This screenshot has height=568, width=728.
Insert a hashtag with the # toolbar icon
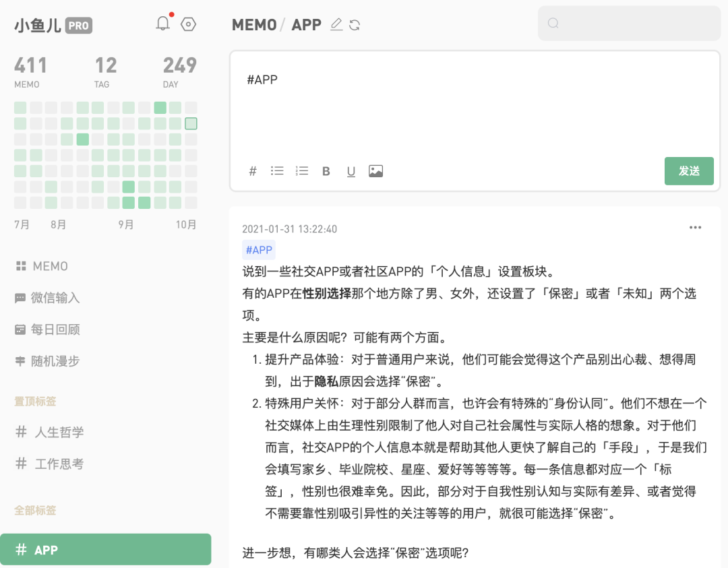click(x=253, y=171)
